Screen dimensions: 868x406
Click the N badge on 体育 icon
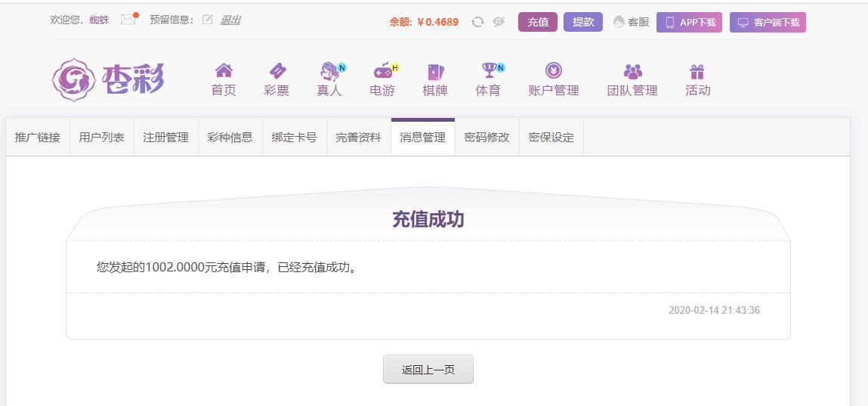[500, 67]
